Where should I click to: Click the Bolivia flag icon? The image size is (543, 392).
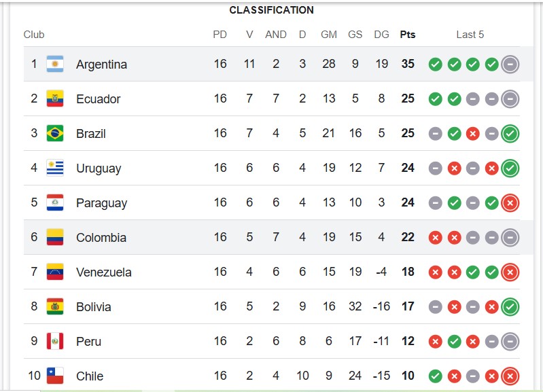pyautogui.click(x=55, y=307)
